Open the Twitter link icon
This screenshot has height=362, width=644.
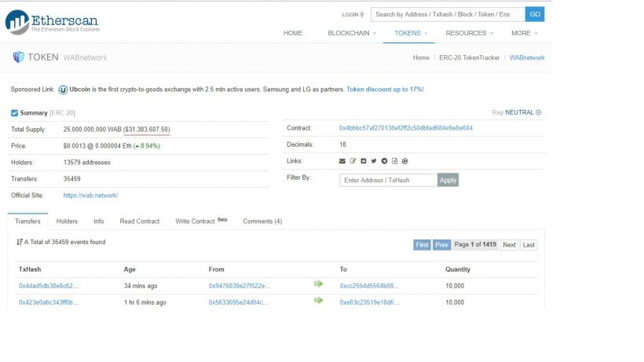pos(374,161)
